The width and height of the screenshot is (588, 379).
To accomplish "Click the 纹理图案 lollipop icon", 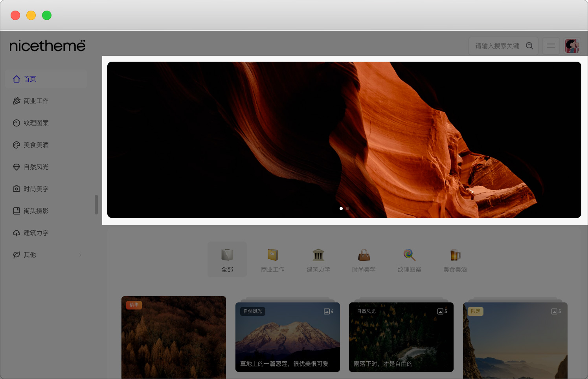I will 410,254.
